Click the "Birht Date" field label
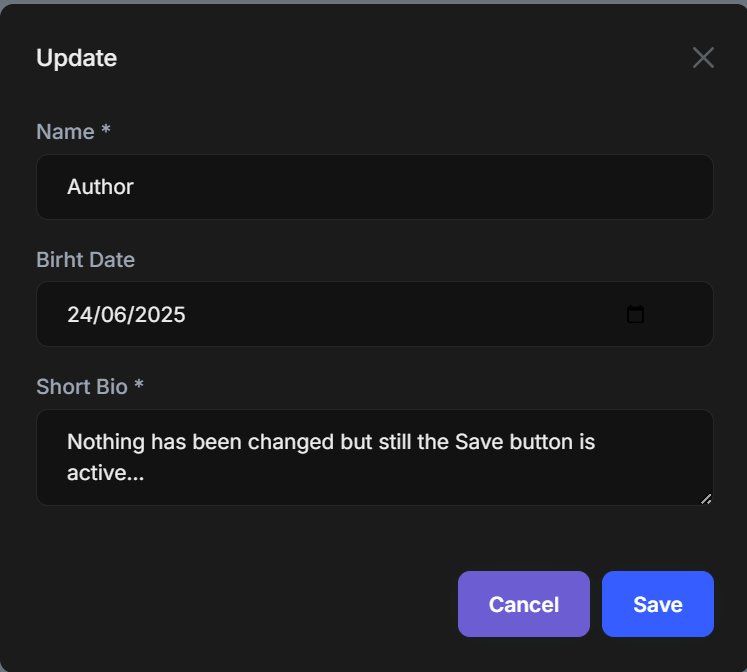Image resolution: width=747 pixels, height=672 pixels. pyautogui.click(x=85, y=260)
